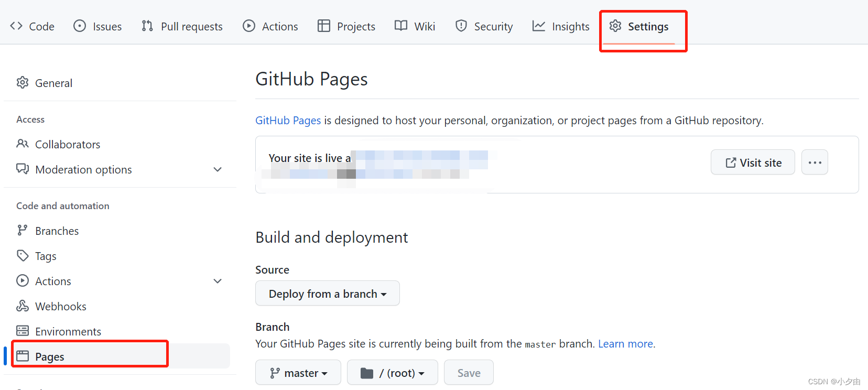Screen dimensions: 868x390
Task: Click the Code tab angle-bracket icon
Action: point(16,26)
